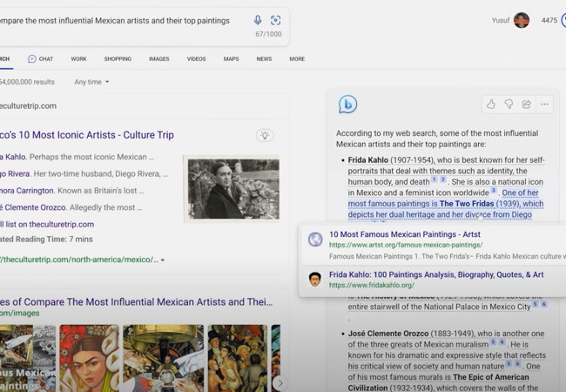Open crowd mural painting thumbnail
The width and height of the screenshot is (566, 392).
[238, 358]
